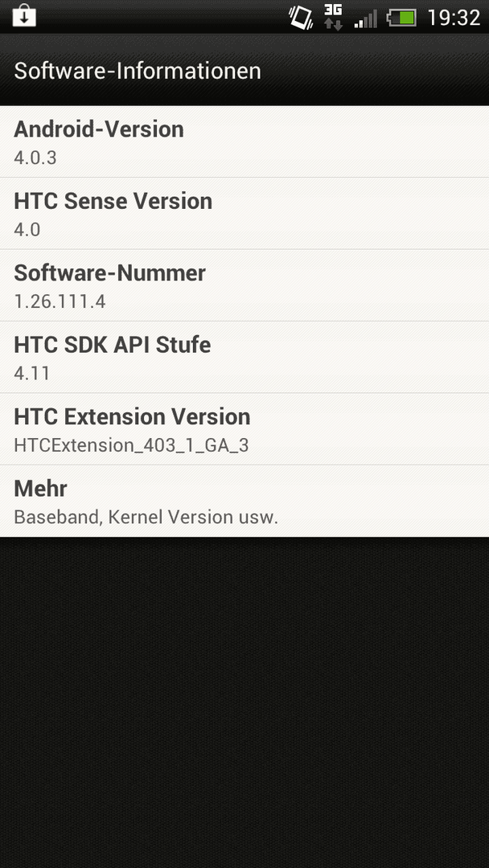The width and height of the screenshot is (489, 868).
Task: Tap the empty black area below the list
Action: pos(244,702)
